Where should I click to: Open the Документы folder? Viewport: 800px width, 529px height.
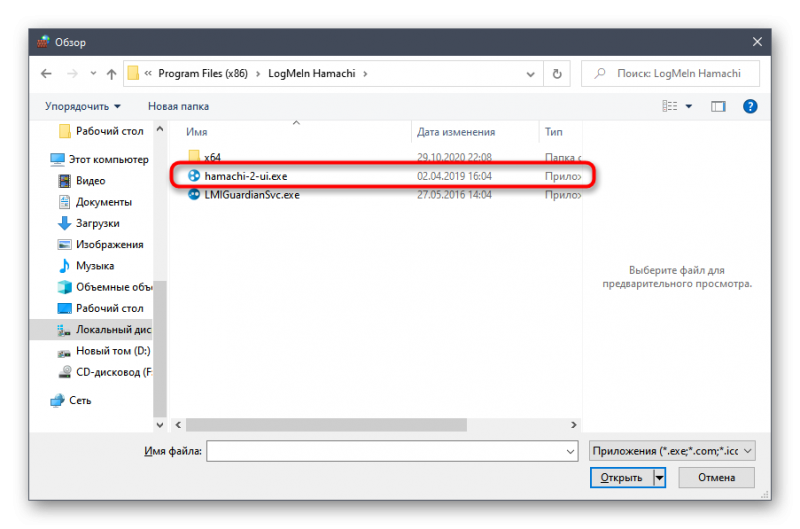coord(95,202)
